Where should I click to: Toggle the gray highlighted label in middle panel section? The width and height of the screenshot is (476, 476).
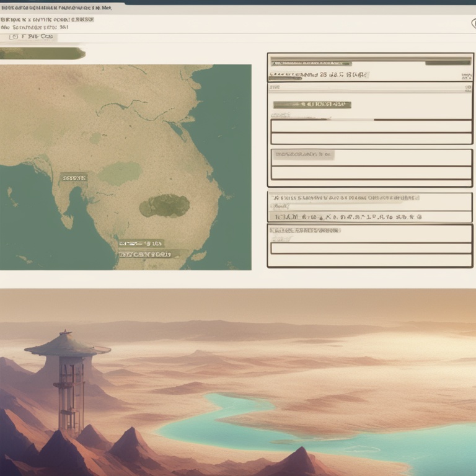point(304,154)
